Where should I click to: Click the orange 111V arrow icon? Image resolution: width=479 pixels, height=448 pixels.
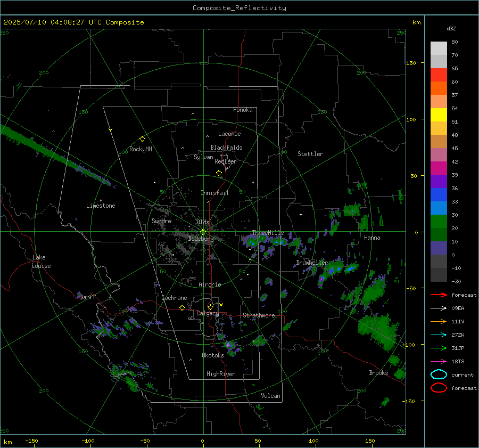(x=439, y=321)
